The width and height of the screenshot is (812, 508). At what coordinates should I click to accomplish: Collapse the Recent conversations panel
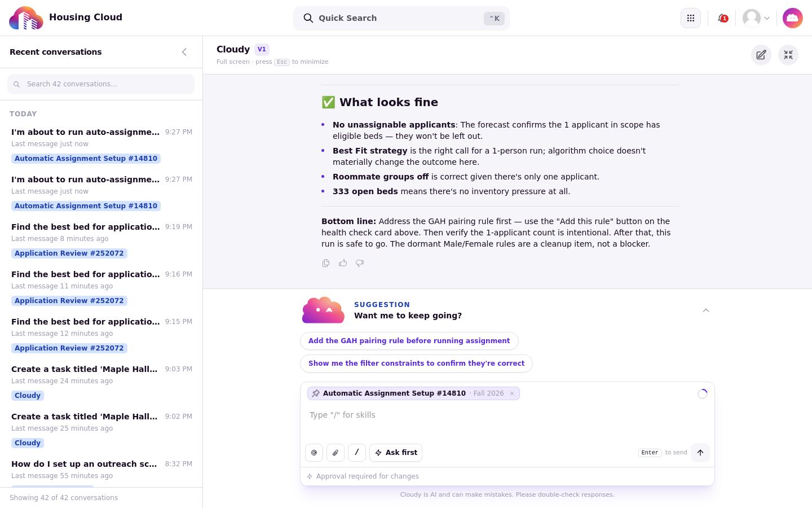click(184, 52)
